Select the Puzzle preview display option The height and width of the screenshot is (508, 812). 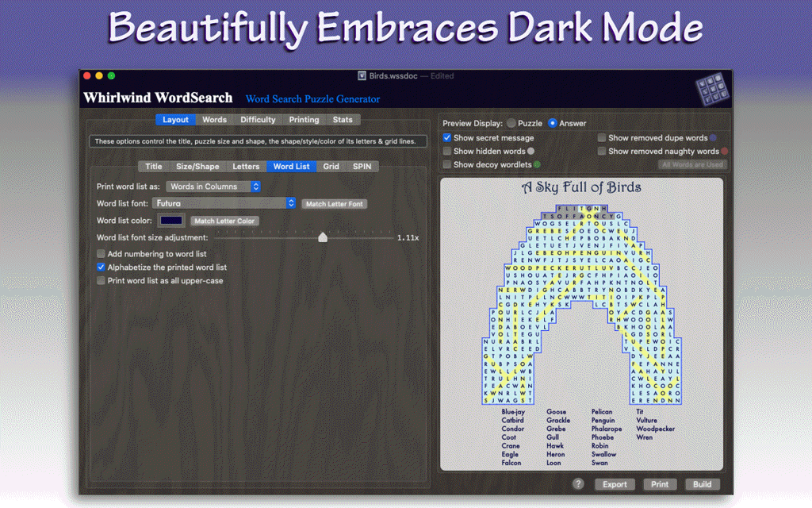[x=511, y=124]
